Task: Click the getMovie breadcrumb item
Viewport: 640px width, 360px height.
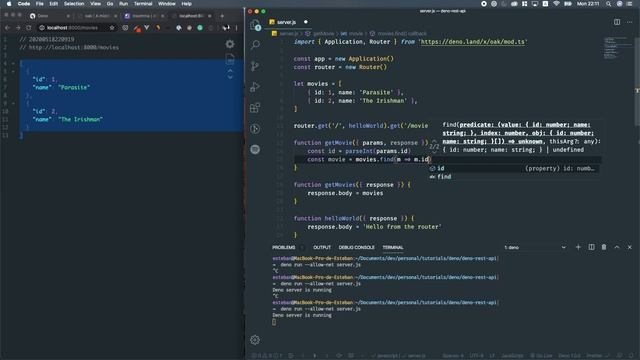Action: pos(320,33)
